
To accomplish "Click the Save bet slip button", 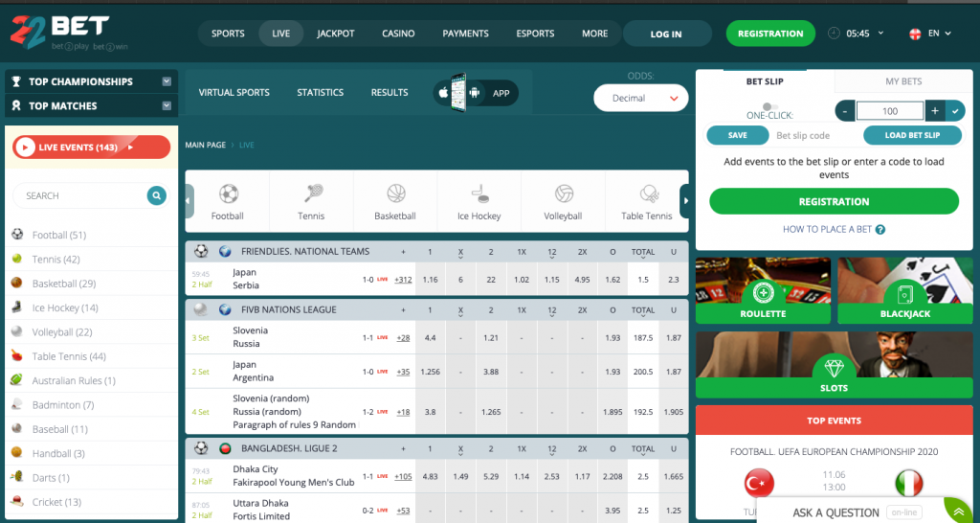I will [x=738, y=135].
